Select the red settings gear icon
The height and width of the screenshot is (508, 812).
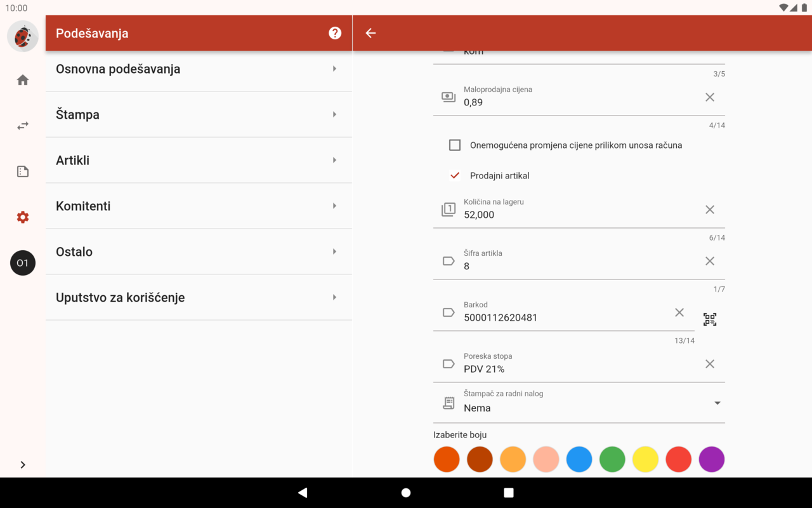coord(23,217)
